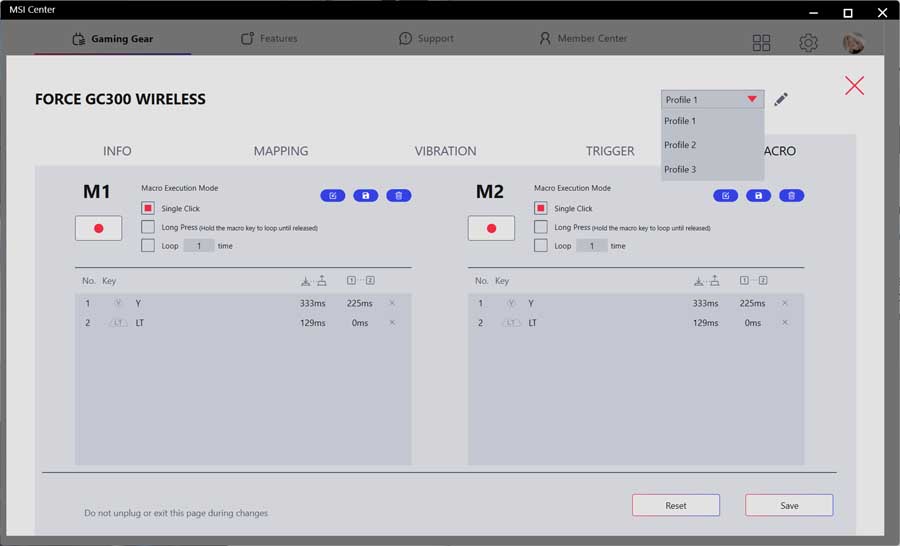
Task: Click the M2 save macro icon
Action: coord(758,196)
